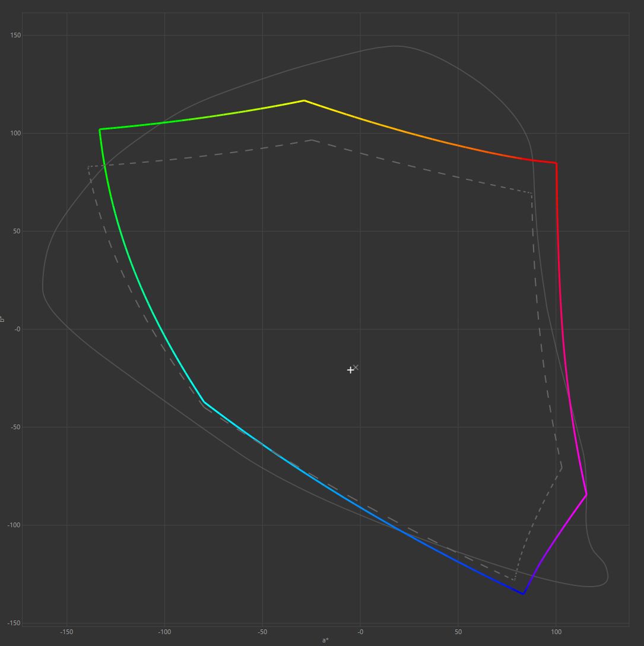This screenshot has height=646, width=644.
Task: Click the red corner of colored gamut
Action: coord(556,163)
